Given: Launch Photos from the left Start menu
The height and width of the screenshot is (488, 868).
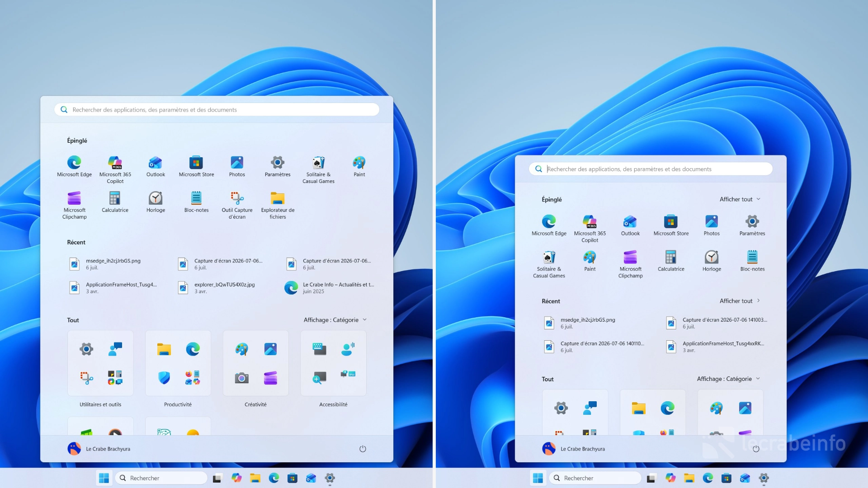Looking at the screenshot, I should pyautogui.click(x=237, y=166).
